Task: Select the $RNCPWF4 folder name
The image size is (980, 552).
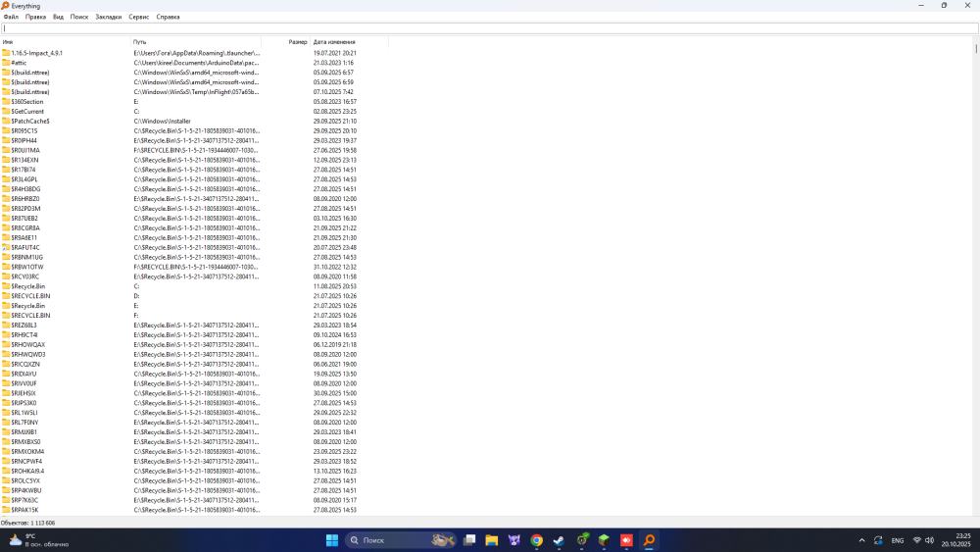Action: click(x=26, y=462)
